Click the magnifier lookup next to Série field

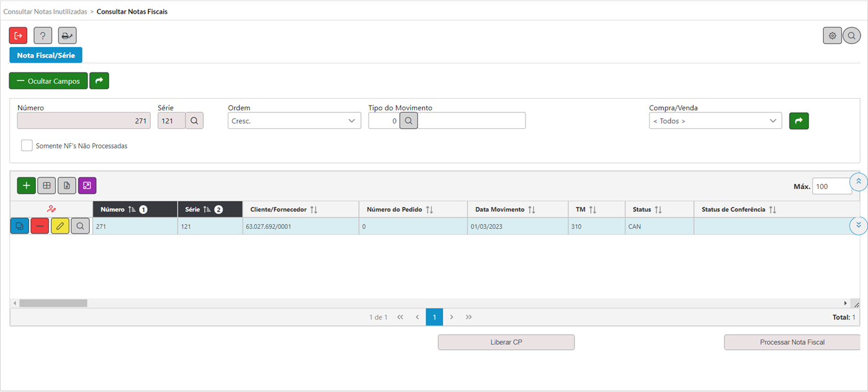coord(194,121)
